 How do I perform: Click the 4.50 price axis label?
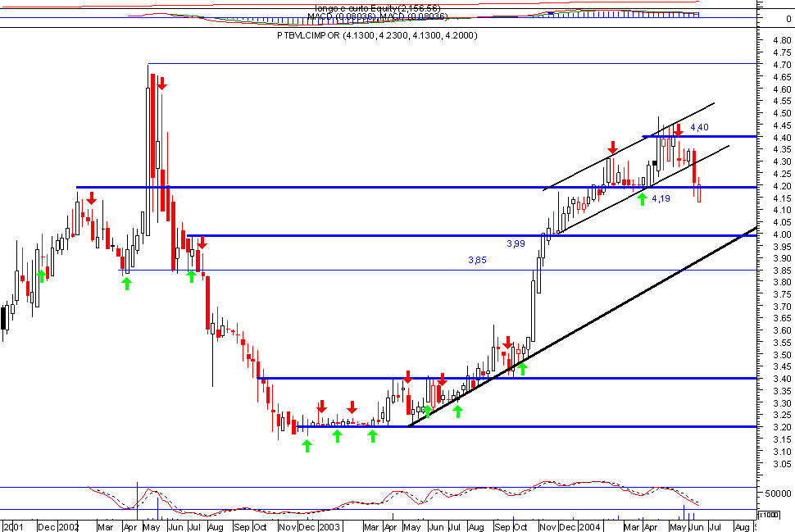click(782, 113)
